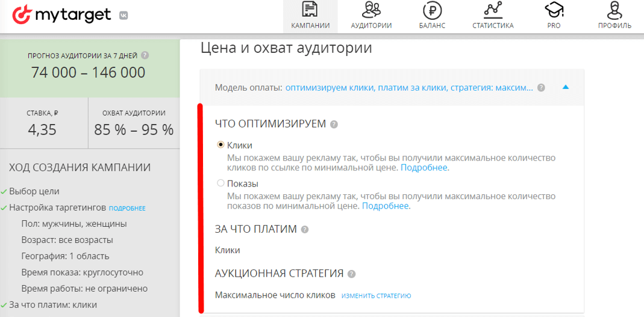The height and width of the screenshot is (317, 644).
Task: Click Подробнее next to Настройка таргетингов
Action: (x=127, y=208)
